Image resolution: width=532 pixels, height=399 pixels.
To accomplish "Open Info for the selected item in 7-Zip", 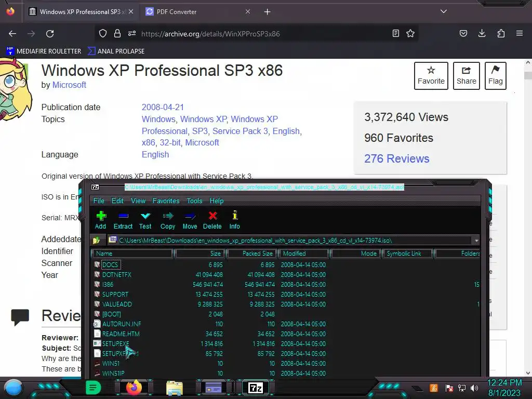I will pos(234,220).
